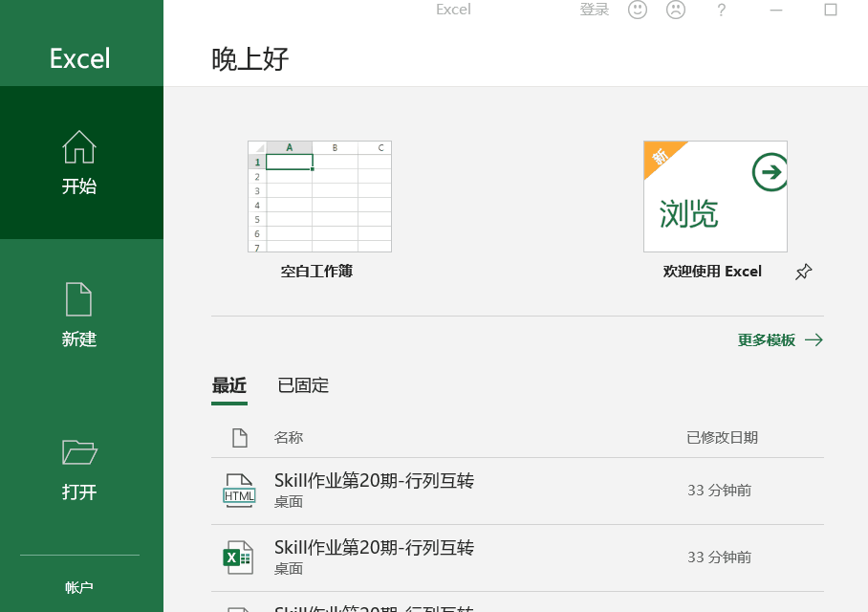Viewport: 868px width, 612px height.
Task: Click the 登录 sign-in link
Action: tap(594, 10)
